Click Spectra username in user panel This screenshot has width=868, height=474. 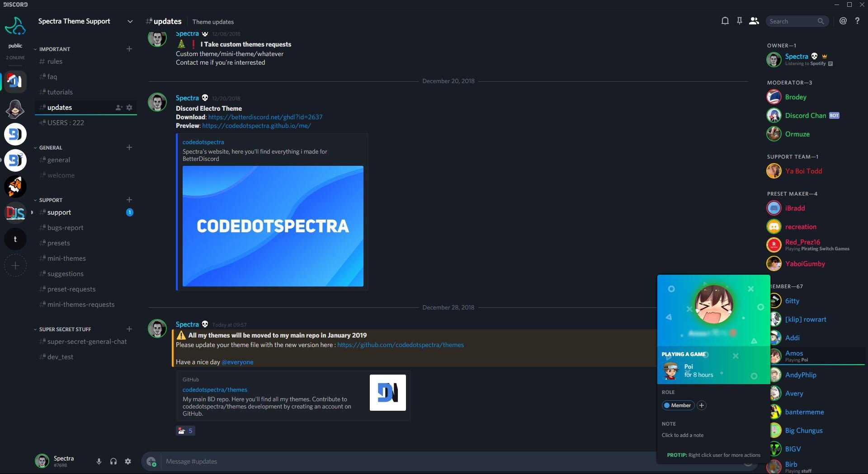[64, 458]
